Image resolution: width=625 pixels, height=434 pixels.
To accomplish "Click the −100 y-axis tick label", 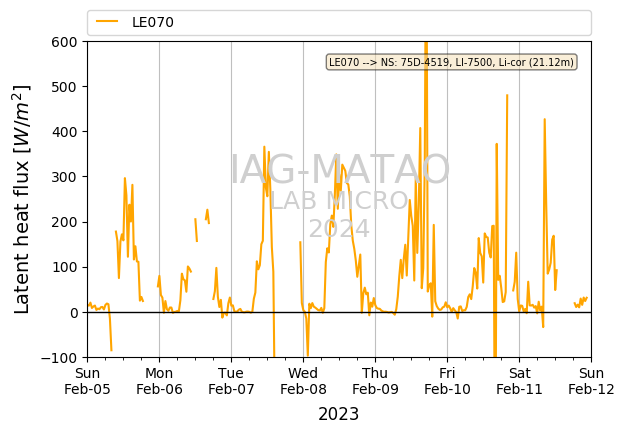I will tap(59, 358).
